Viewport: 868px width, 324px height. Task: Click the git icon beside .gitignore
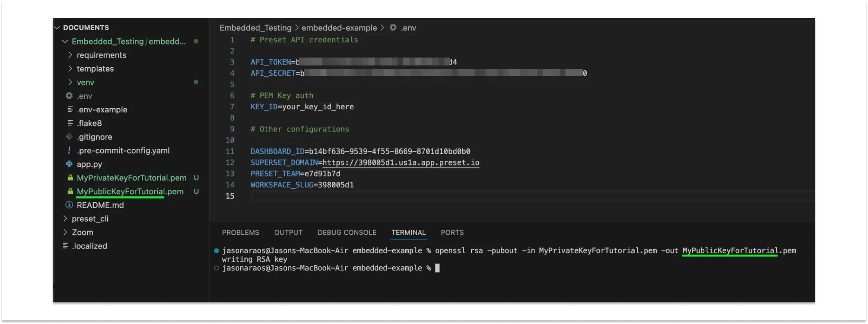pos(69,137)
